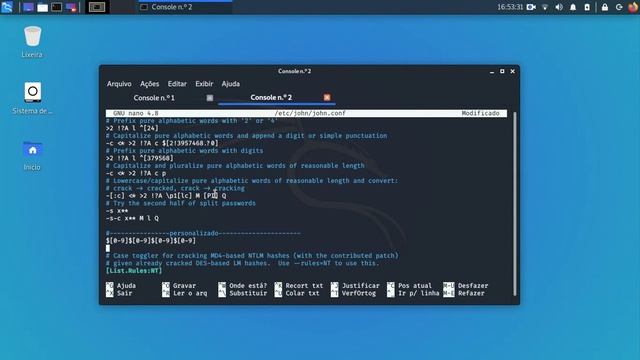
Task: Click the Justificar shortcut label
Action: [x=360, y=286]
